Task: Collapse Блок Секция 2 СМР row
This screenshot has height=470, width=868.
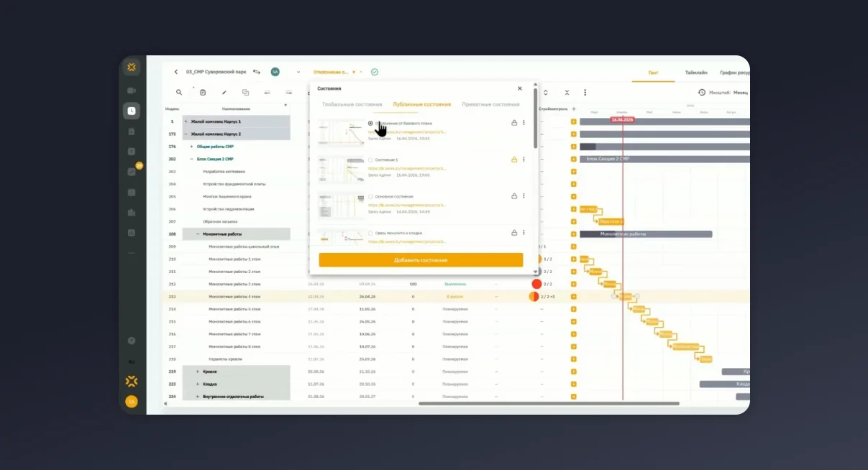Action: [191, 159]
